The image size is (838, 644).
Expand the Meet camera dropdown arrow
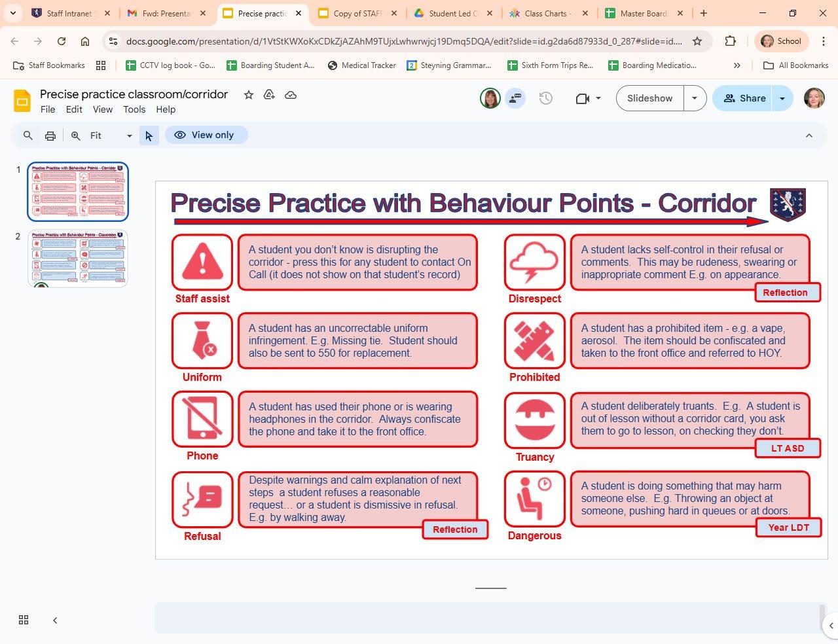click(598, 98)
